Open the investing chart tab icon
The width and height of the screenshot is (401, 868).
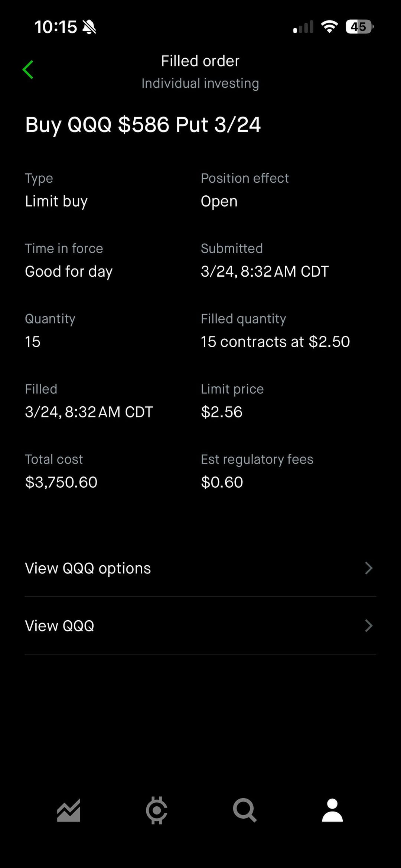[69, 810]
